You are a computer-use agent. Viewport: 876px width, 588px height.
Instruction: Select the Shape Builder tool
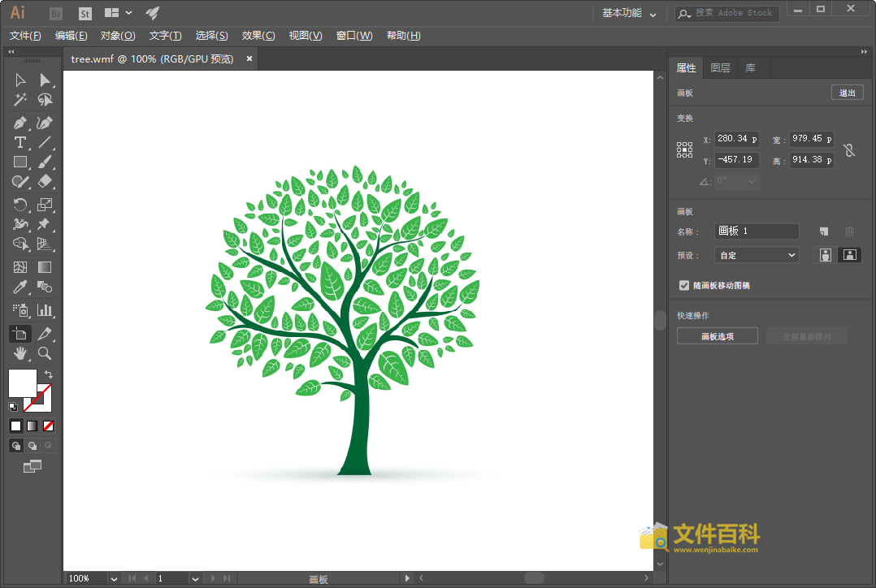click(x=20, y=244)
